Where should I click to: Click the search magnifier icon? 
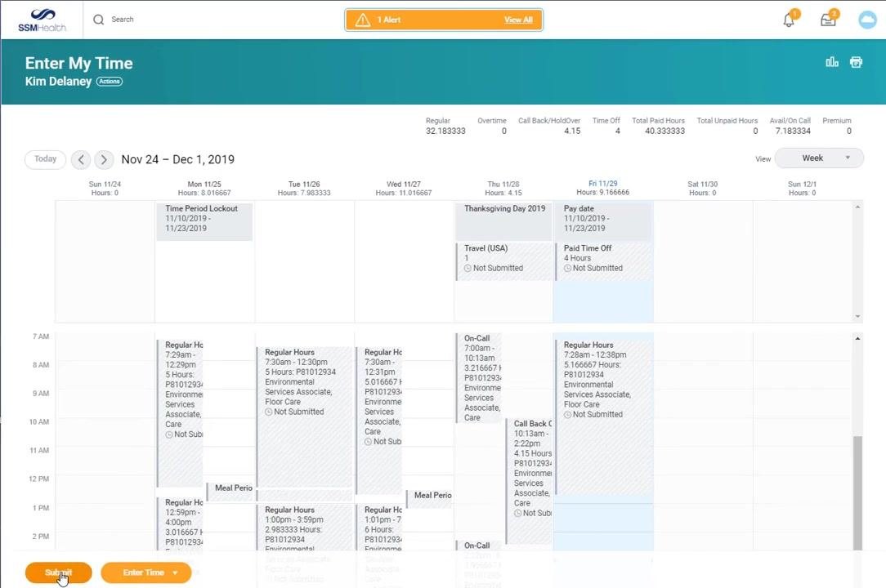click(x=98, y=20)
